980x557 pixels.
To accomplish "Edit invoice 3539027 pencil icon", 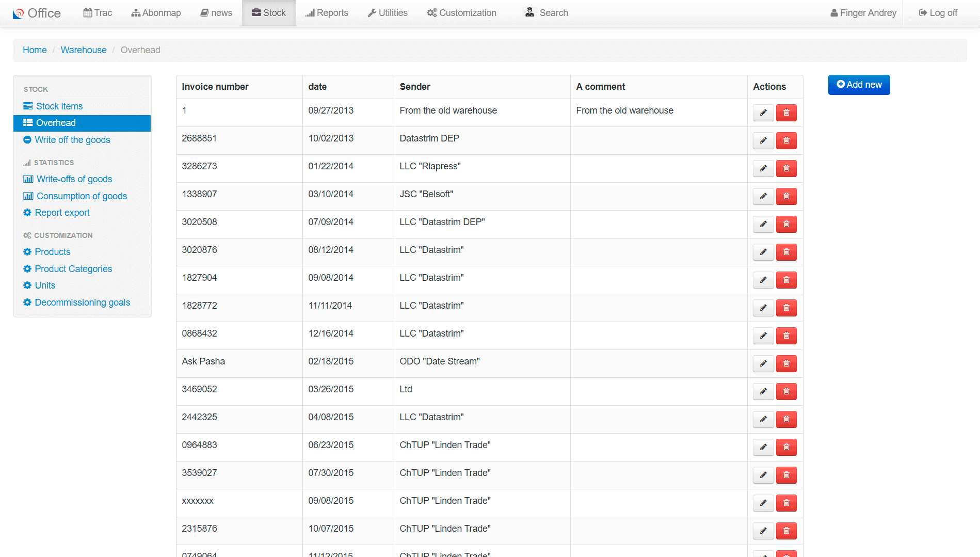I will [763, 475].
